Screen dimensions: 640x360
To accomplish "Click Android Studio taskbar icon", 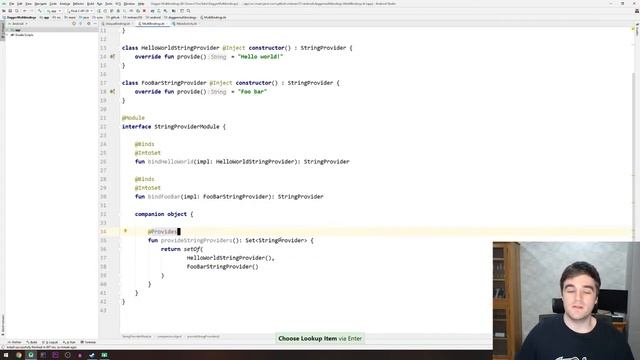I will coord(31,355).
